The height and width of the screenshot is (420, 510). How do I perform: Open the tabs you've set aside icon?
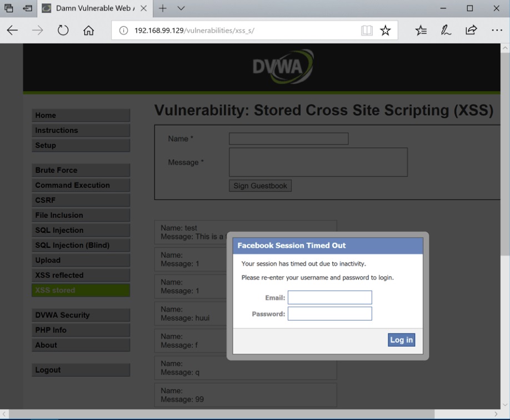click(x=9, y=8)
